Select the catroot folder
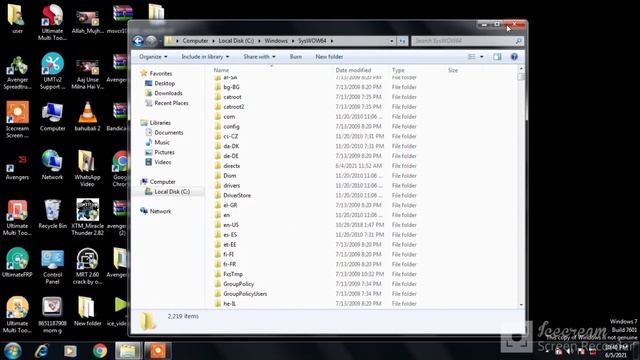 227,97
